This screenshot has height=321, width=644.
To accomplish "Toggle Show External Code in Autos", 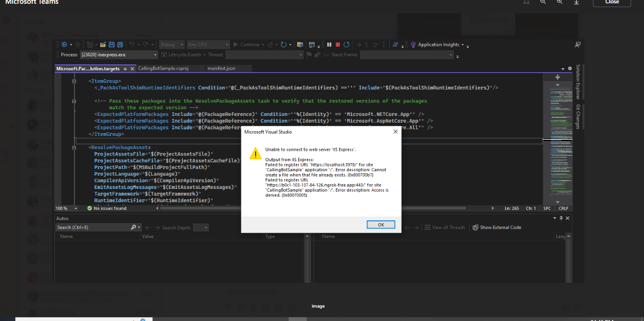I will [x=497, y=228].
